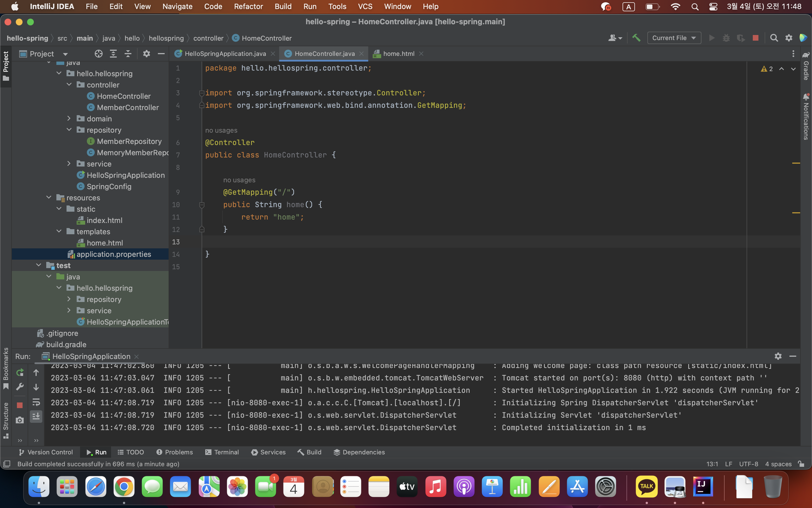Open Version Control tool window
This screenshot has width=812, height=508.
click(x=46, y=452)
